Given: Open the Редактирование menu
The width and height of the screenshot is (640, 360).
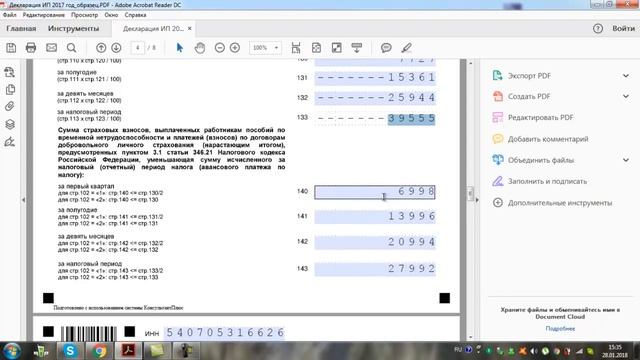Looking at the screenshot, I should pos(44,15).
